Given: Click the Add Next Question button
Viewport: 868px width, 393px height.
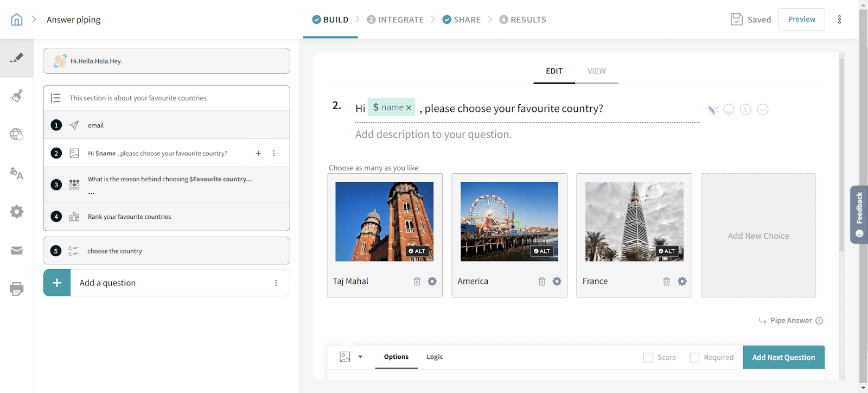Looking at the screenshot, I should click(x=783, y=357).
